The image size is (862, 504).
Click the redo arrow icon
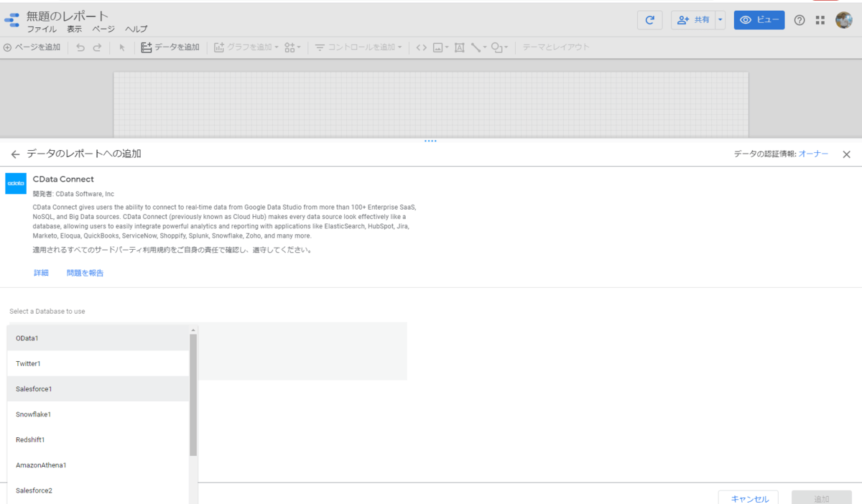[x=97, y=47]
